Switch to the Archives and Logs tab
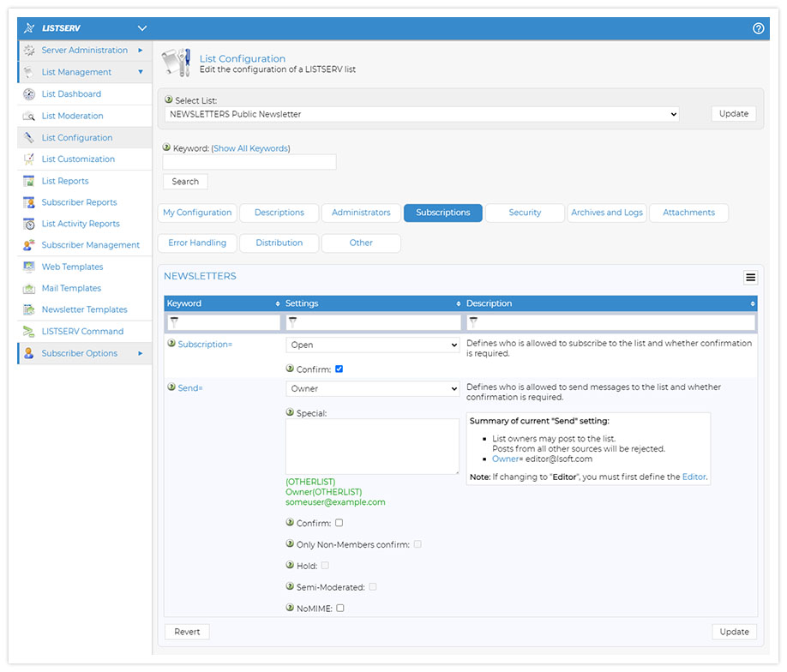Image resolution: width=787 pixels, height=672 pixels. [607, 213]
